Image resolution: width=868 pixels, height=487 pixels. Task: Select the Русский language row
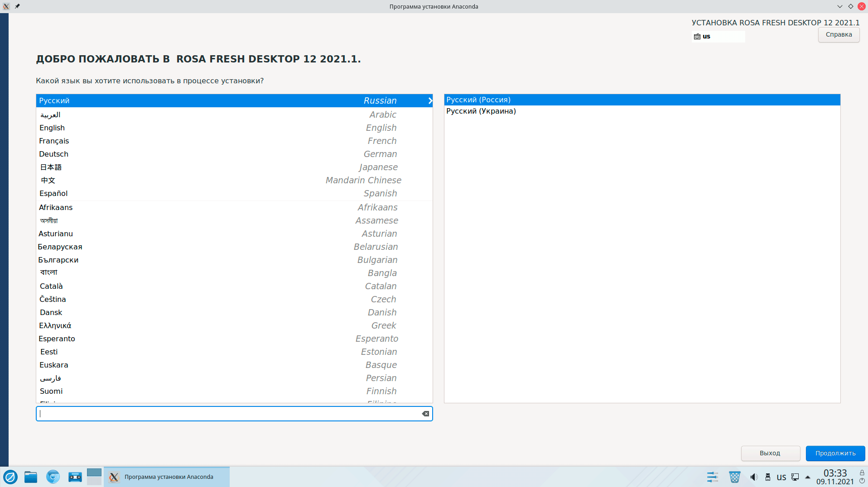point(234,100)
